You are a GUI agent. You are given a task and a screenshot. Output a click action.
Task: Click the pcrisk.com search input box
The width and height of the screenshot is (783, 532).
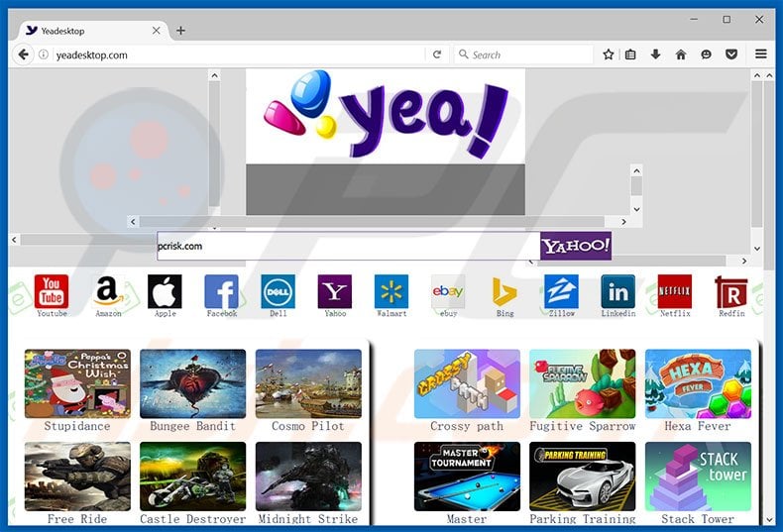[349, 246]
